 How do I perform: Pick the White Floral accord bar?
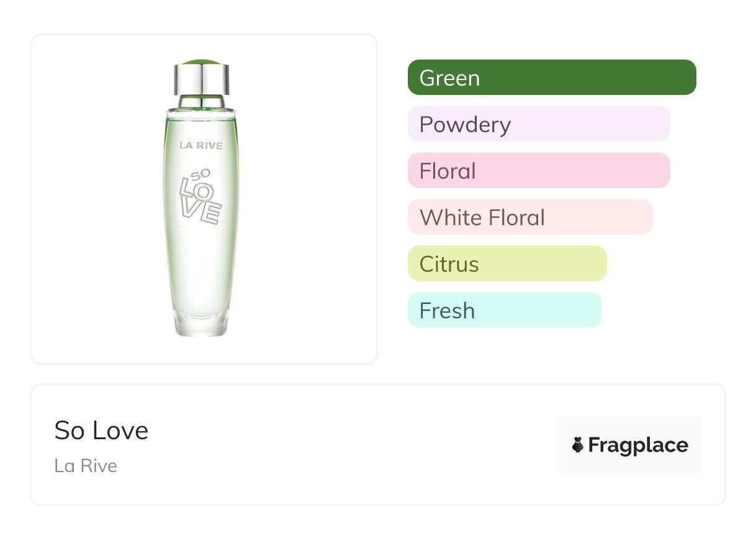[529, 217]
